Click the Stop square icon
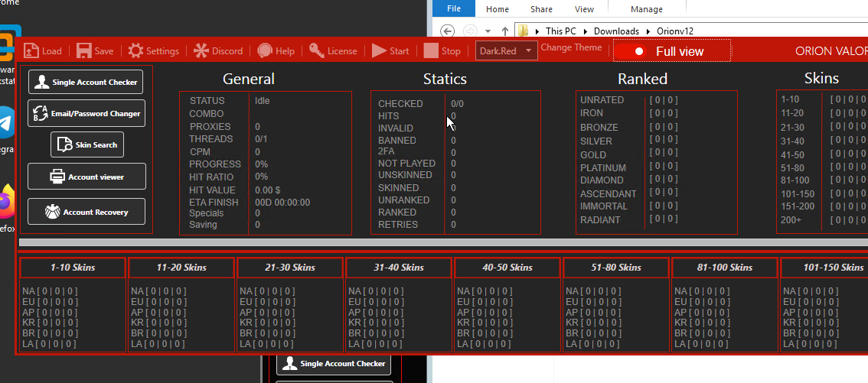Screen dimensions: 868x383 pos(431,51)
